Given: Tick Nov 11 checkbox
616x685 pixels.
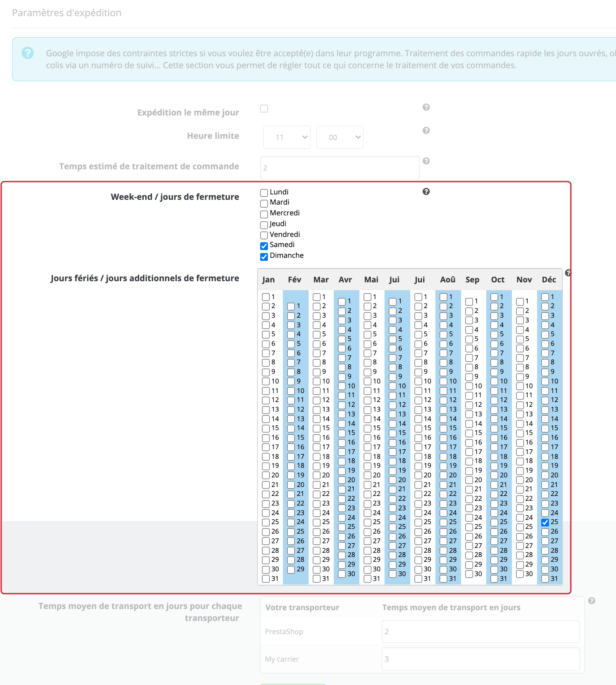Looking at the screenshot, I should 519,395.
